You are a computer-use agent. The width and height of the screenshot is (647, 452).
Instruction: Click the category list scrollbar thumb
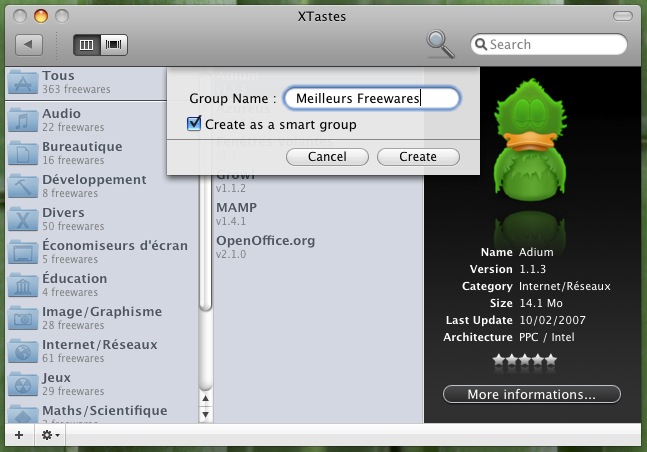205,244
